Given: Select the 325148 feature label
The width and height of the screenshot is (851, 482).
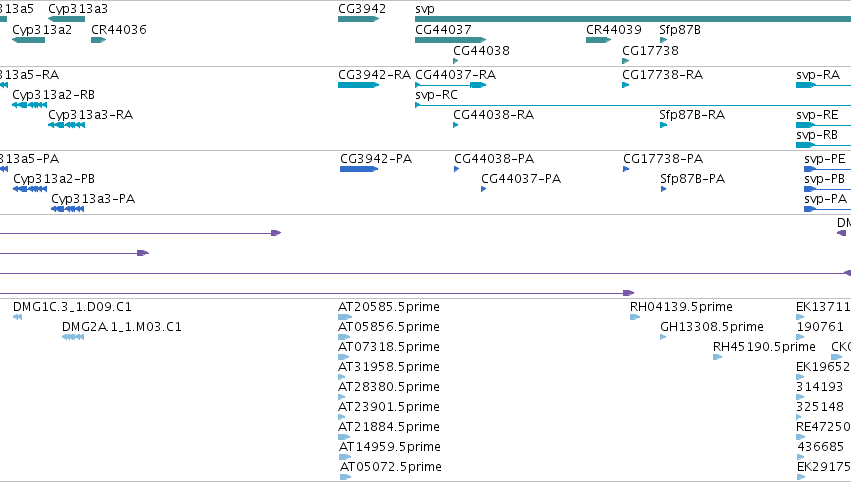Looking at the screenshot, I should pyautogui.click(x=820, y=408).
